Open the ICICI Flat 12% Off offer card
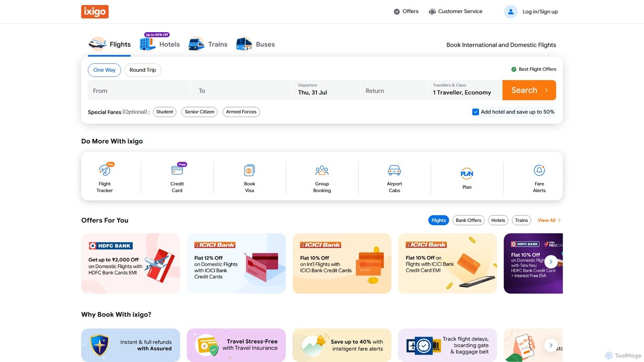This screenshot has width=644, height=362. point(236,263)
